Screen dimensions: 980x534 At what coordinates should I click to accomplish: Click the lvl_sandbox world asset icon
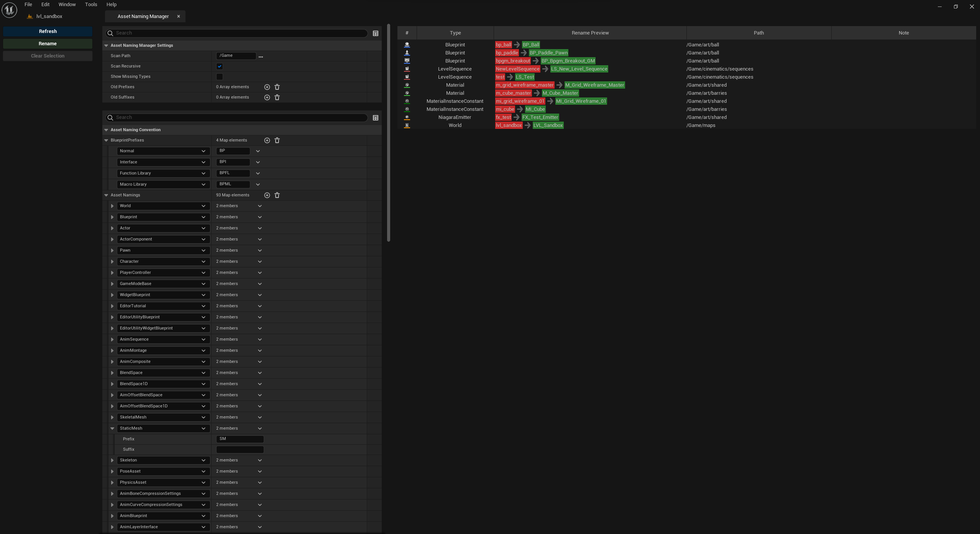pos(407,125)
